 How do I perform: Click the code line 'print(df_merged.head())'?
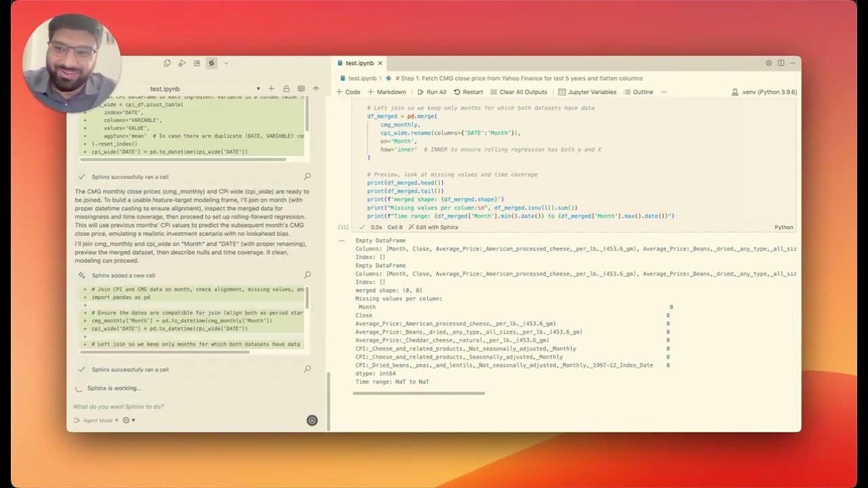tap(406, 182)
